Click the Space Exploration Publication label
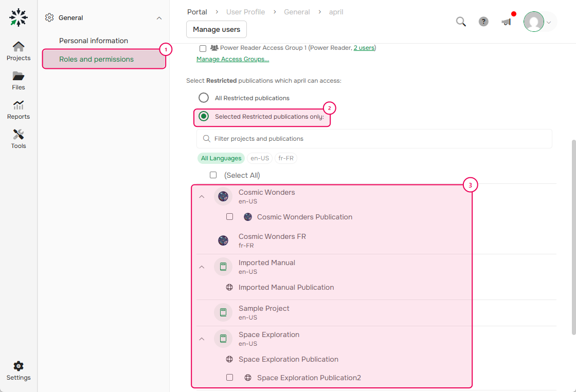This screenshot has width=576, height=392. tap(289, 359)
